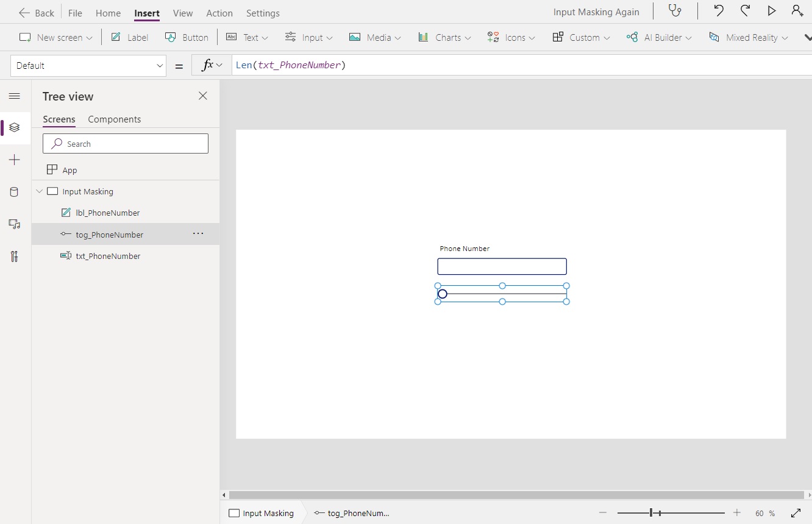Insert a Button control from ribbon
The width and height of the screenshot is (812, 524).
point(187,38)
